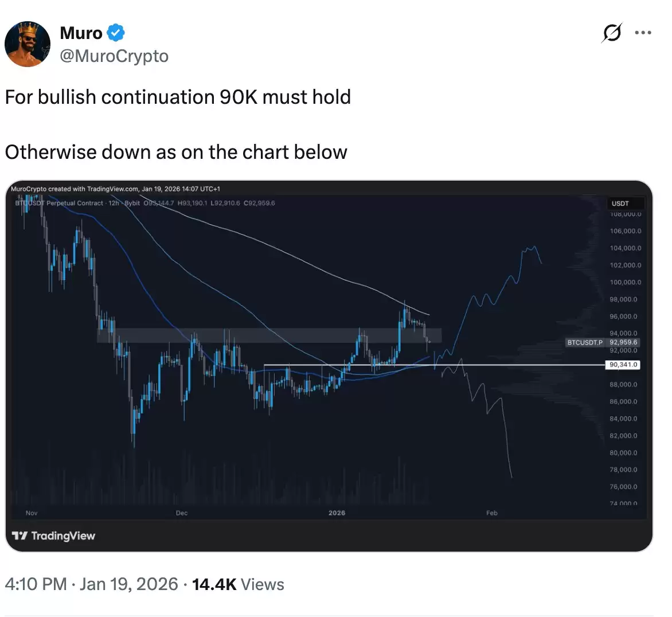Click the Nov label on the time axis
The height and width of the screenshot is (617, 672).
coord(31,513)
